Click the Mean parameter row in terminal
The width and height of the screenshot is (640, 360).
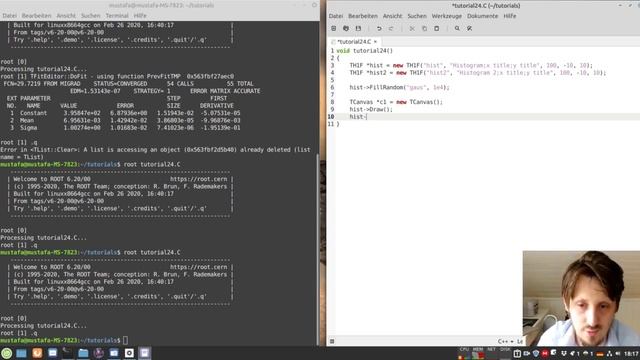coord(124,120)
